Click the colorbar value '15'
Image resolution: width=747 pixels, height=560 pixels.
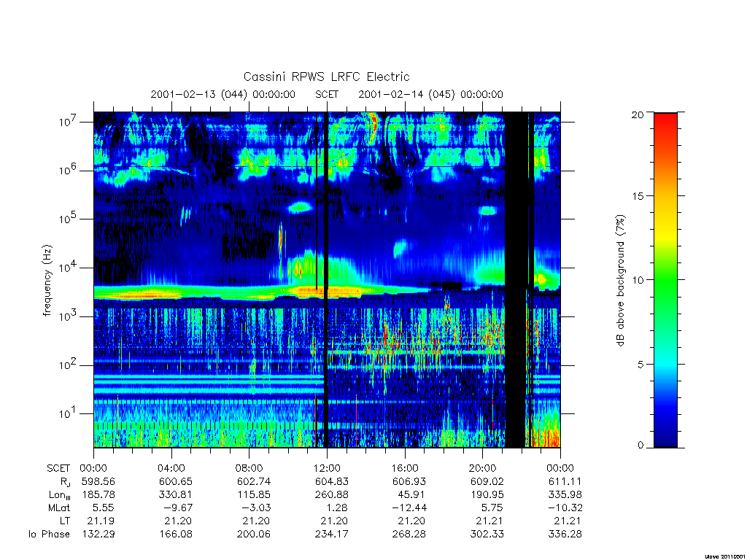[638, 196]
